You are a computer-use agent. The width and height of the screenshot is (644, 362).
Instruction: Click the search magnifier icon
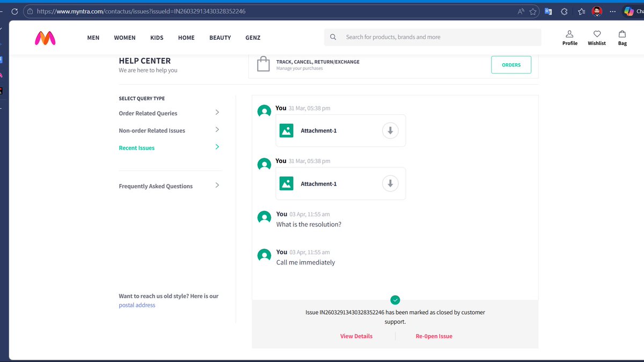(333, 37)
